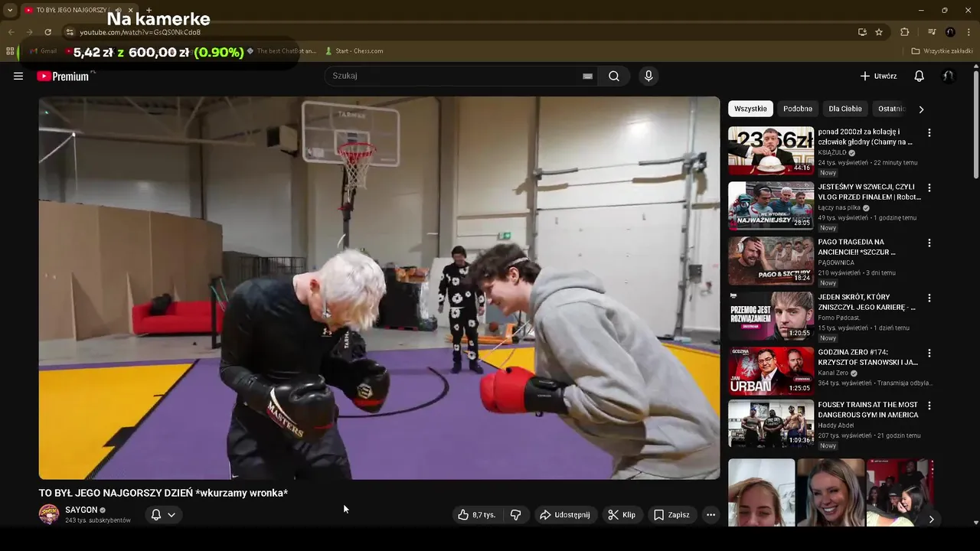980x551 pixels.
Task: Open notification settings dropdown for SAYGON
Action: [163, 515]
